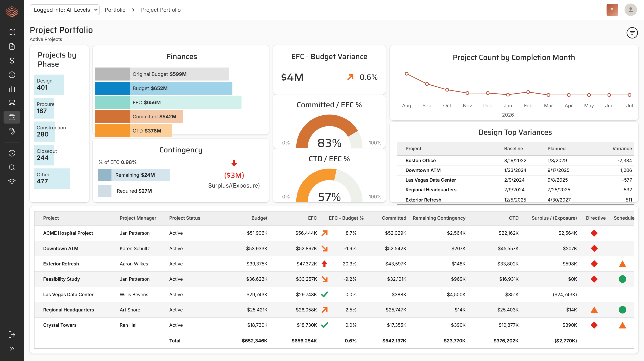
Task: Click Regional Headquarters orange directive triangle
Action: click(594, 310)
